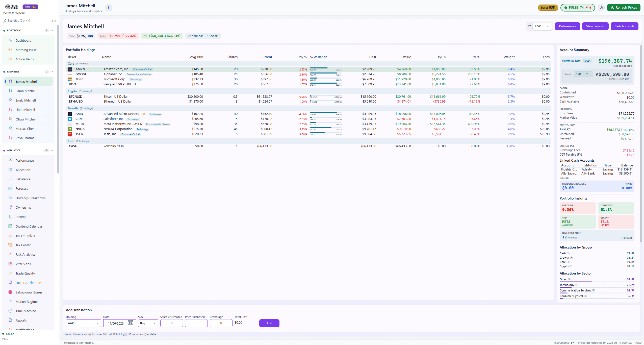Click the purple Performance button
This screenshot has width=644, height=345.
[x=567, y=26]
